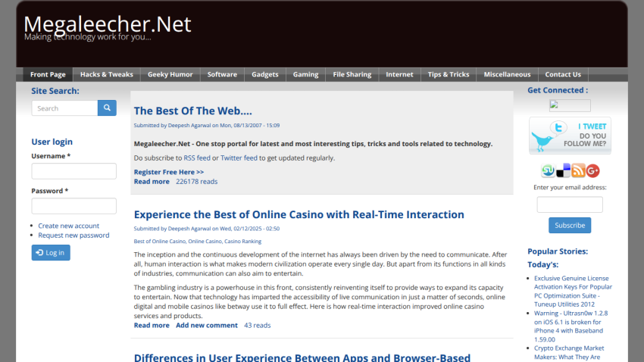The image size is (644, 362).
Task: Follow the RSS feed text link
Action: tap(197, 158)
